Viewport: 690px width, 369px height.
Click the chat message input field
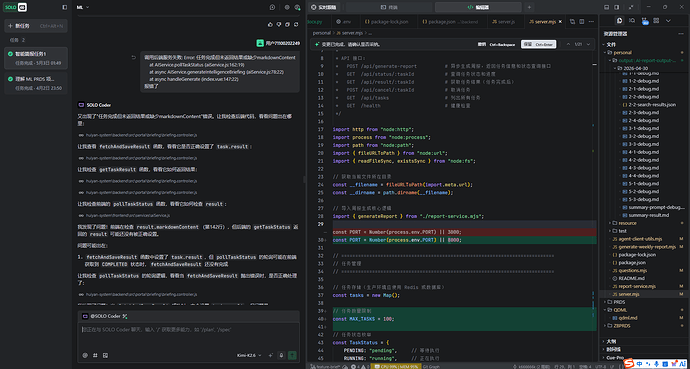point(188,336)
